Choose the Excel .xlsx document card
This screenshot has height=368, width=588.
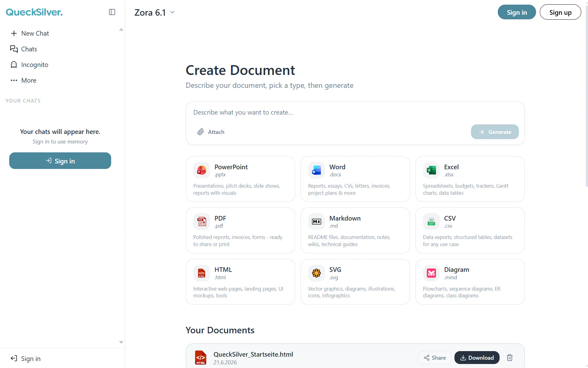point(470,179)
